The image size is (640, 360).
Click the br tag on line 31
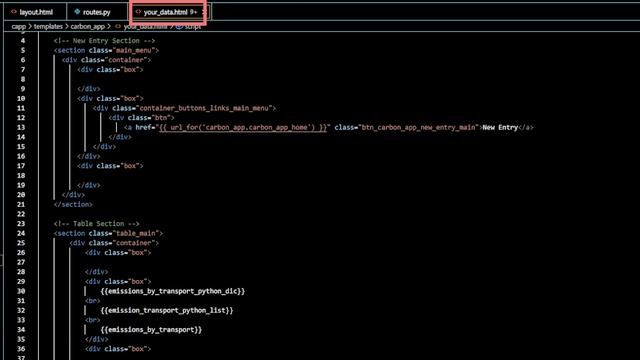(x=93, y=301)
